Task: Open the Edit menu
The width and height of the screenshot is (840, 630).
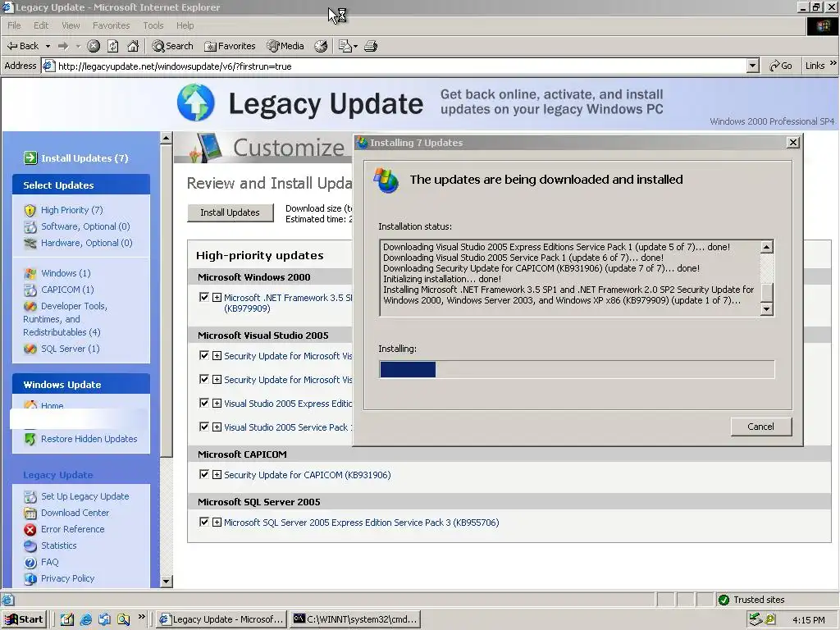Action: pyautogui.click(x=41, y=25)
